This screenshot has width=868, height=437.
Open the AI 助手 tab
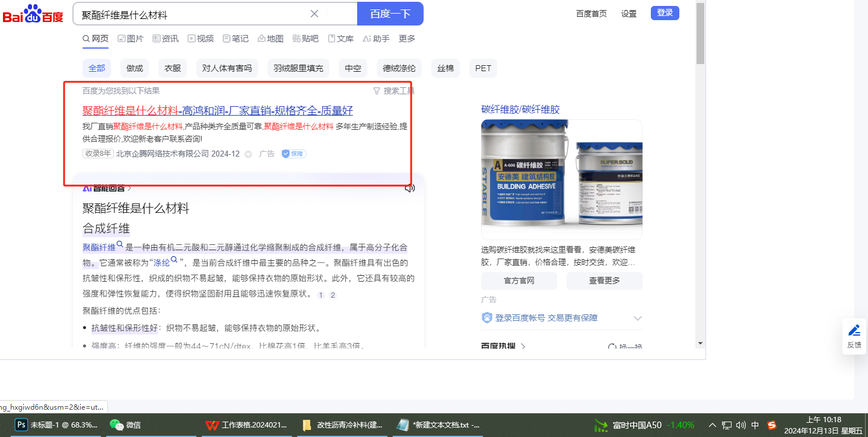pyautogui.click(x=376, y=39)
